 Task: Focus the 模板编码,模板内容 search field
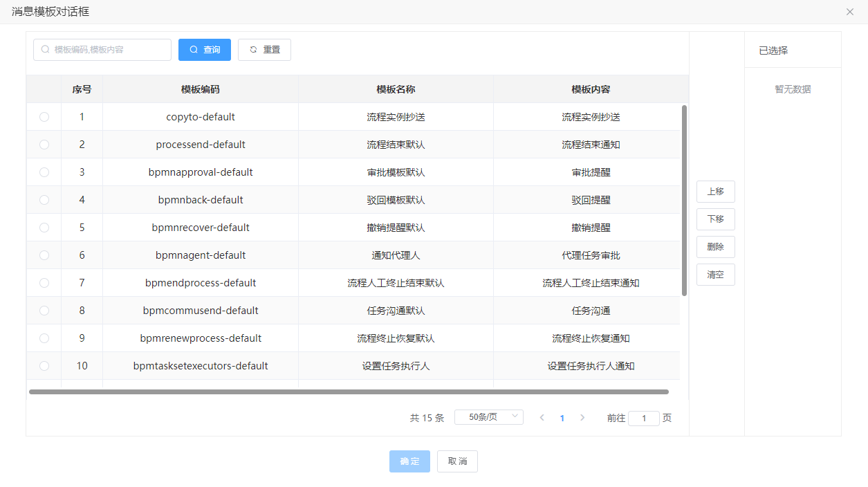pyautogui.click(x=107, y=50)
